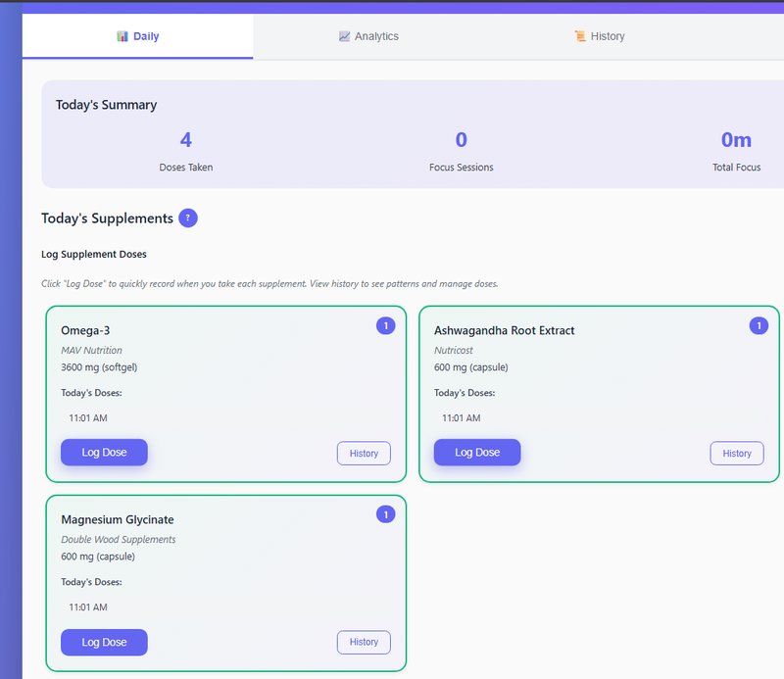View history for Omega-3

[x=364, y=454]
